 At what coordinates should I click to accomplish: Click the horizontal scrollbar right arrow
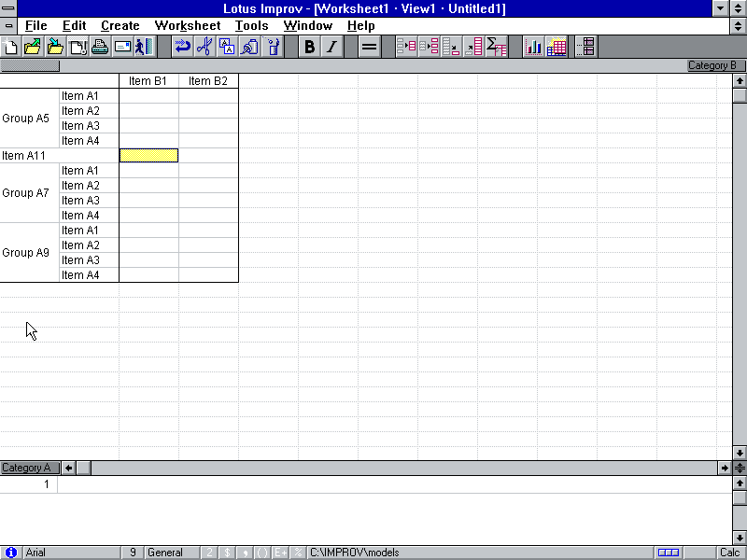point(725,468)
